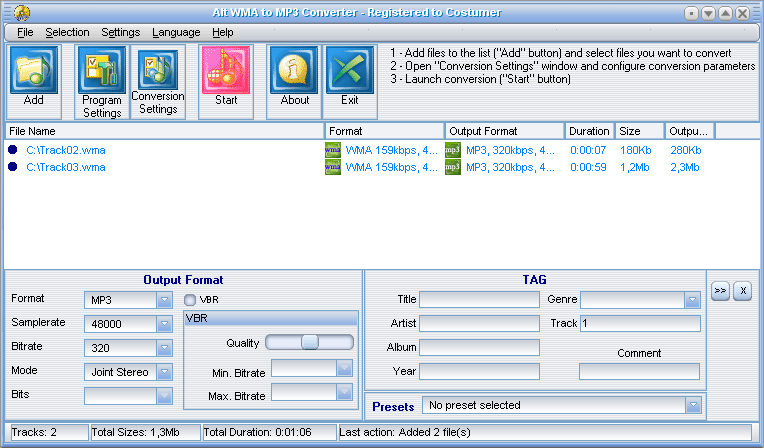Click the Year input field

[479, 371]
